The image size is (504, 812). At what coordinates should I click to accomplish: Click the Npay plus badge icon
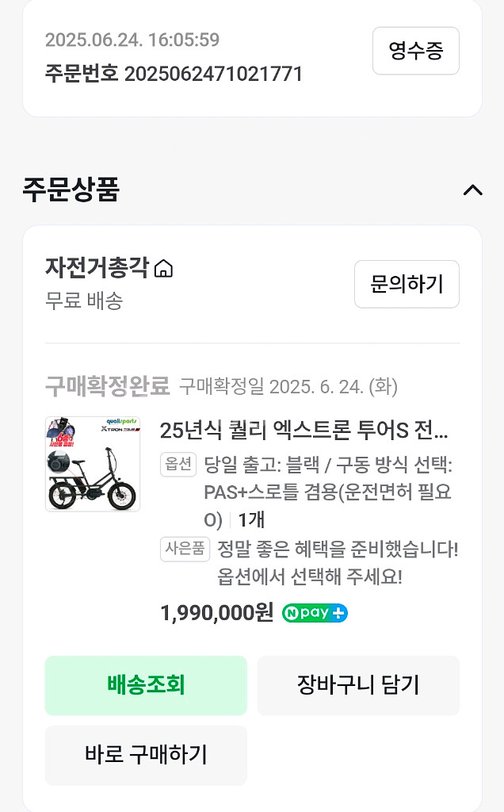click(x=315, y=613)
